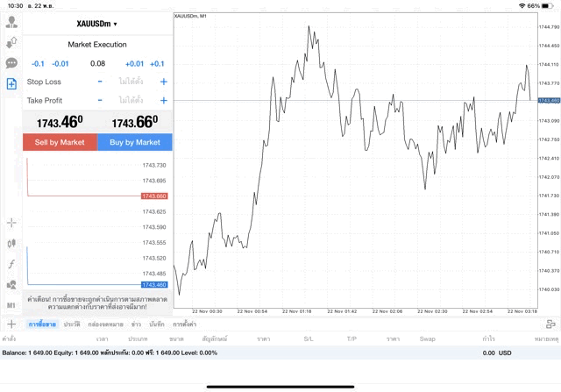Switch to the ประวัติ (History) tab
The width and height of the screenshot is (561, 392).
click(72, 324)
